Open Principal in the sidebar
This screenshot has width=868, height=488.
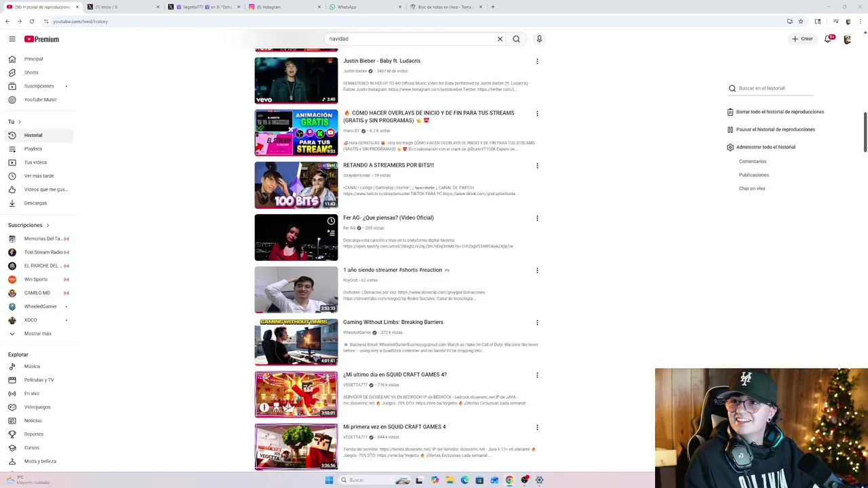[38, 59]
